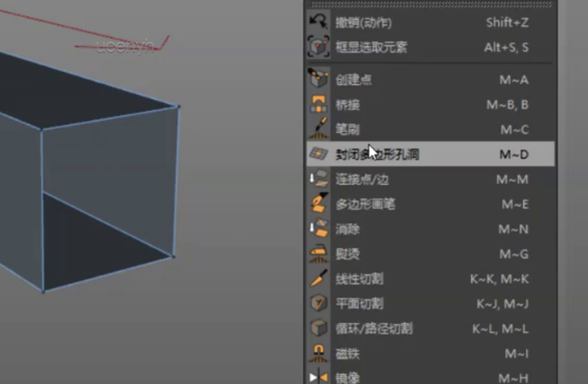Click the M~D shortcut label
Screen dimensions: 588x384
514,154
